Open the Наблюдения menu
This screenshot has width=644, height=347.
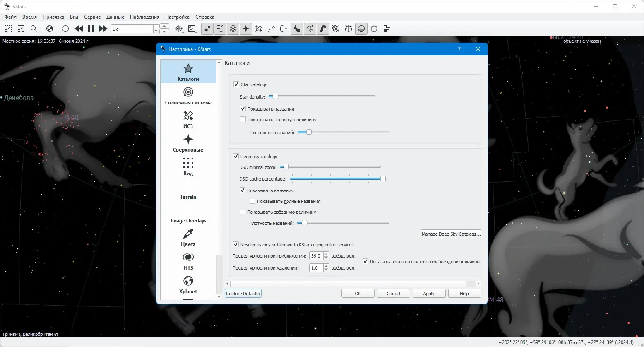coord(144,17)
